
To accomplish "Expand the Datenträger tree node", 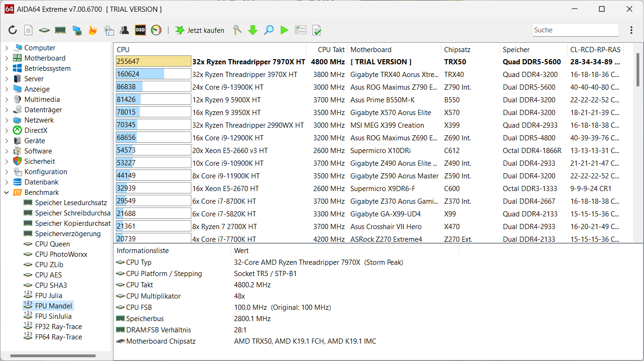I will tap(7, 110).
